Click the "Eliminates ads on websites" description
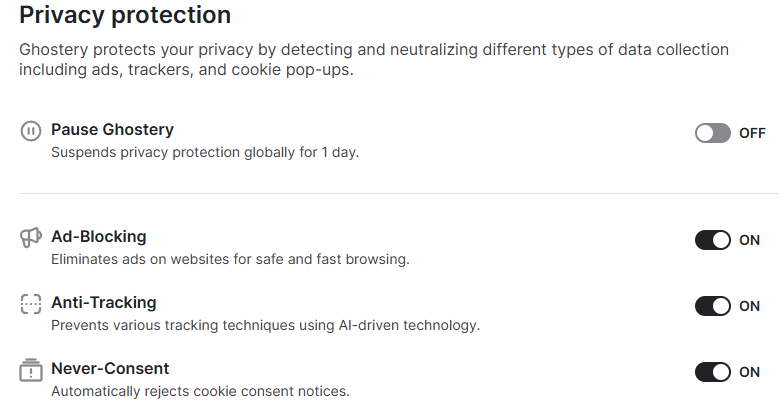This screenshot has height=408, width=784. (x=230, y=260)
